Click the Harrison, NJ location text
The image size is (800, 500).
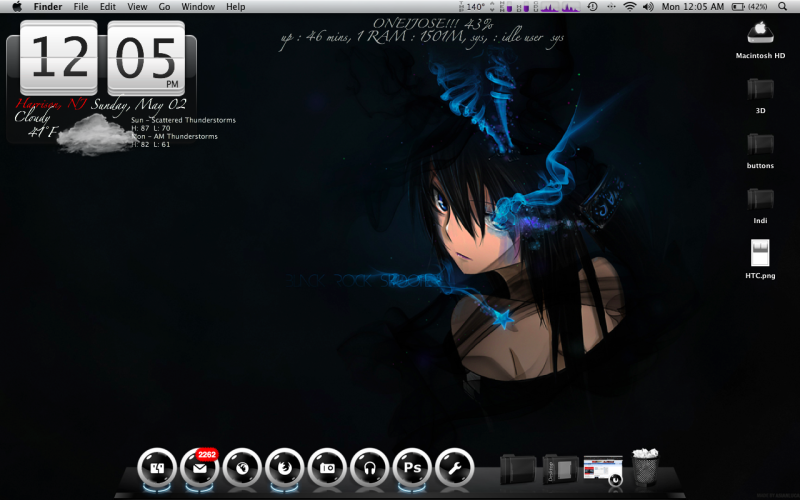click(51, 104)
